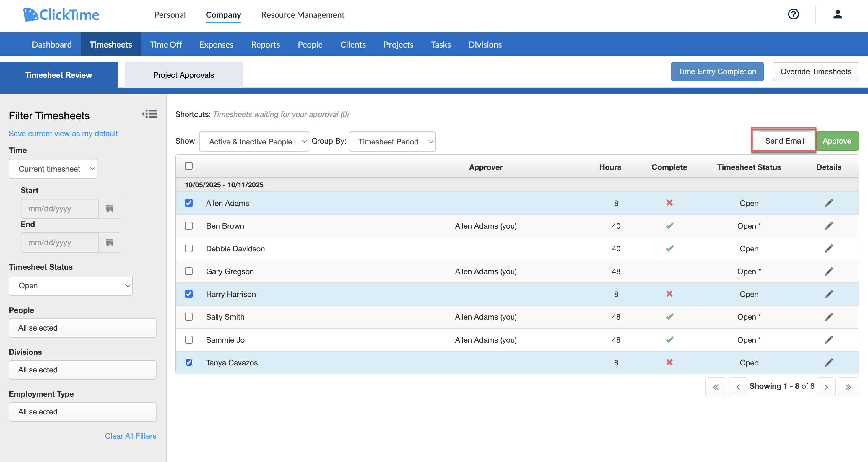Screen dimensions: 868x462
Task: Open the Divisions filter selector
Action: 82,370
